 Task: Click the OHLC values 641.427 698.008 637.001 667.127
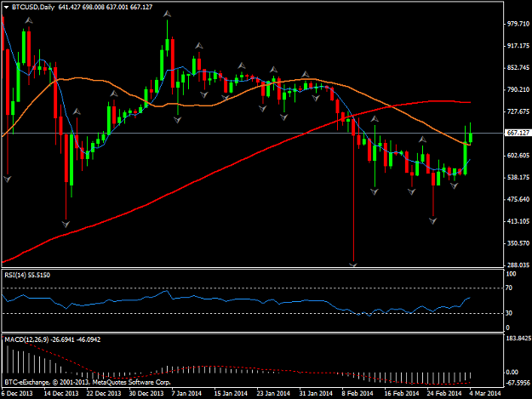click(x=106, y=7)
